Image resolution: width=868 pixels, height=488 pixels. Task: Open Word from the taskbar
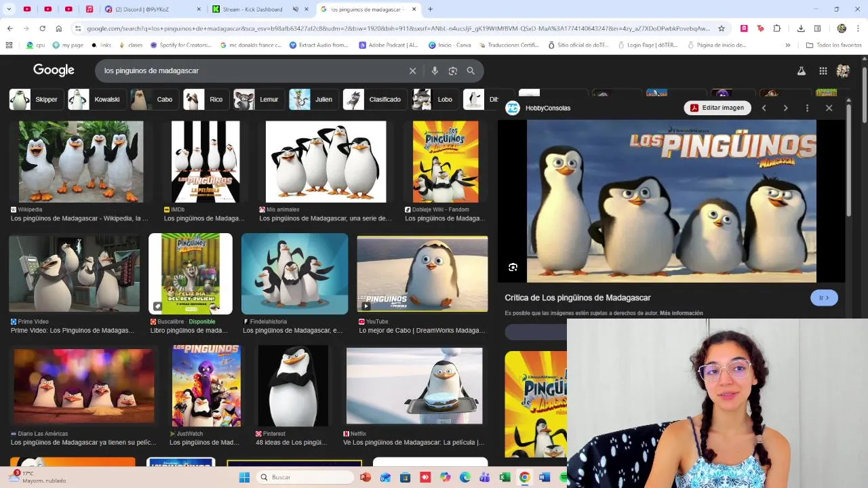[x=544, y=477]
